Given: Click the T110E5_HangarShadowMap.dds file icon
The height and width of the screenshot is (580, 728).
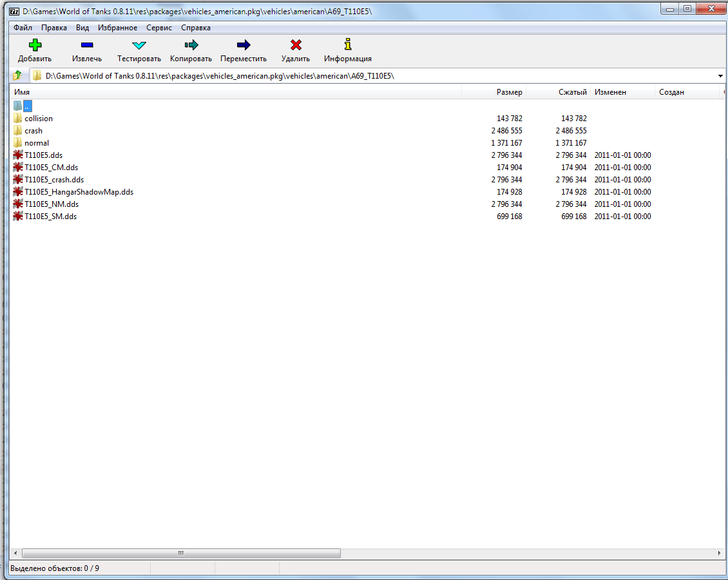Looking at the screenshot, I should click(x=17, y=192).
